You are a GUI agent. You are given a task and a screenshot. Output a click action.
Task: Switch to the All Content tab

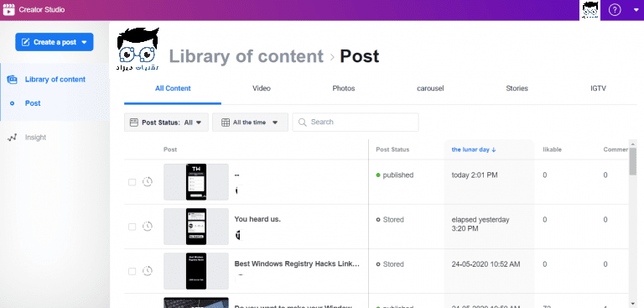pyautogui.click(x=173, y=88)
